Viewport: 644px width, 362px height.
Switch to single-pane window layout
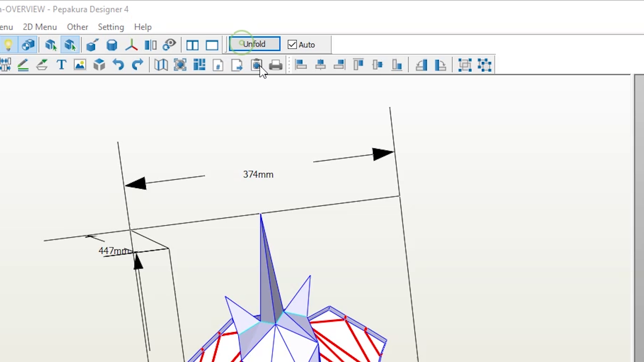[212, 45]
